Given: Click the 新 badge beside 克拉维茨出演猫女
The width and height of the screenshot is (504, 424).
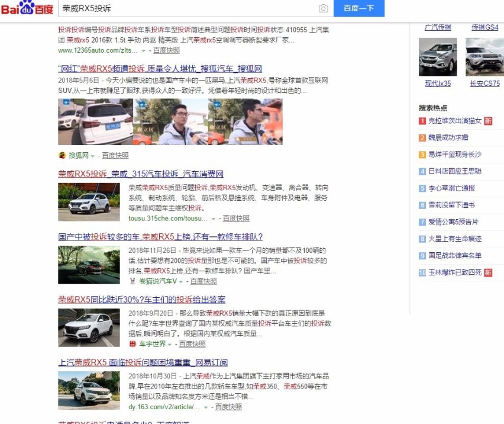Looking at the screenshot, I should [488, 121].
